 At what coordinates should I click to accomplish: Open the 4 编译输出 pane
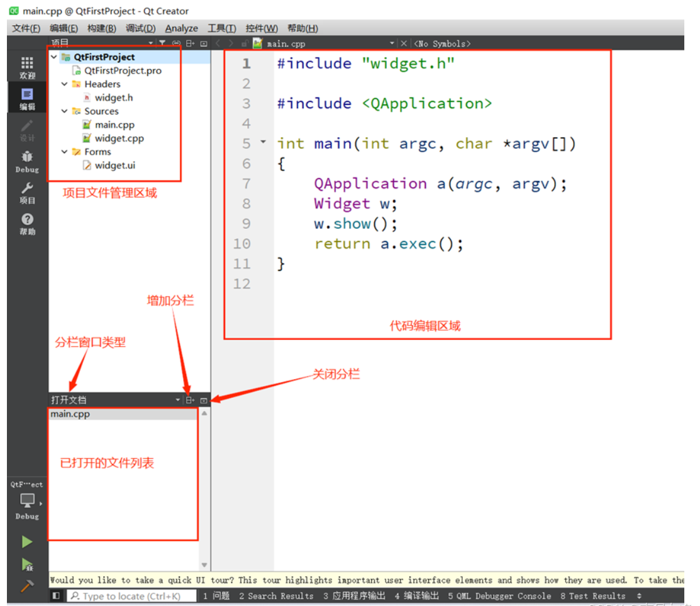click(416, 596)
